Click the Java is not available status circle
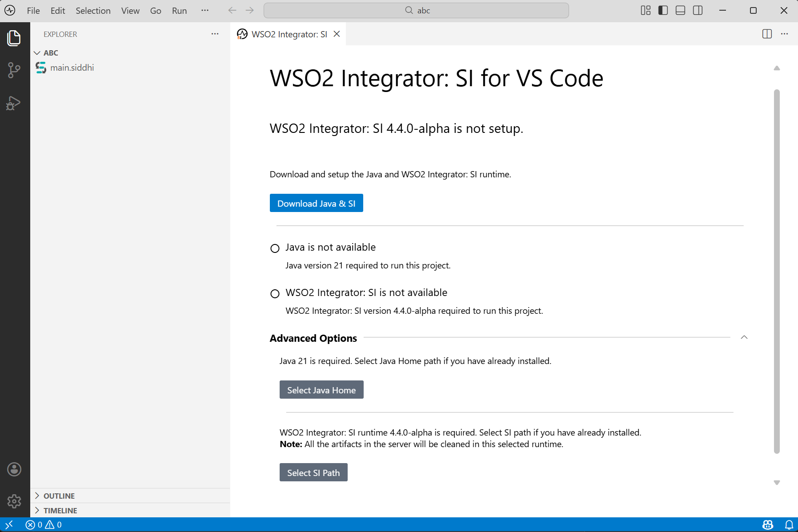 coord(275,248)
